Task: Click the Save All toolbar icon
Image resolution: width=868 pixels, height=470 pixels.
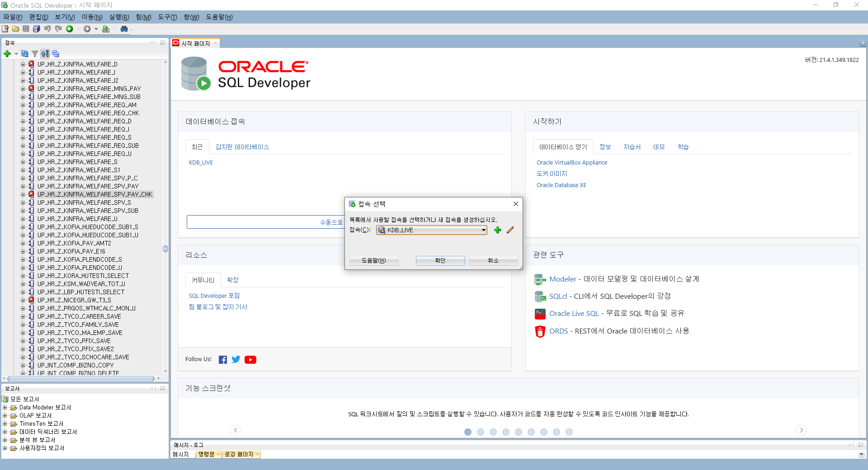Action: tap(37, 29)
